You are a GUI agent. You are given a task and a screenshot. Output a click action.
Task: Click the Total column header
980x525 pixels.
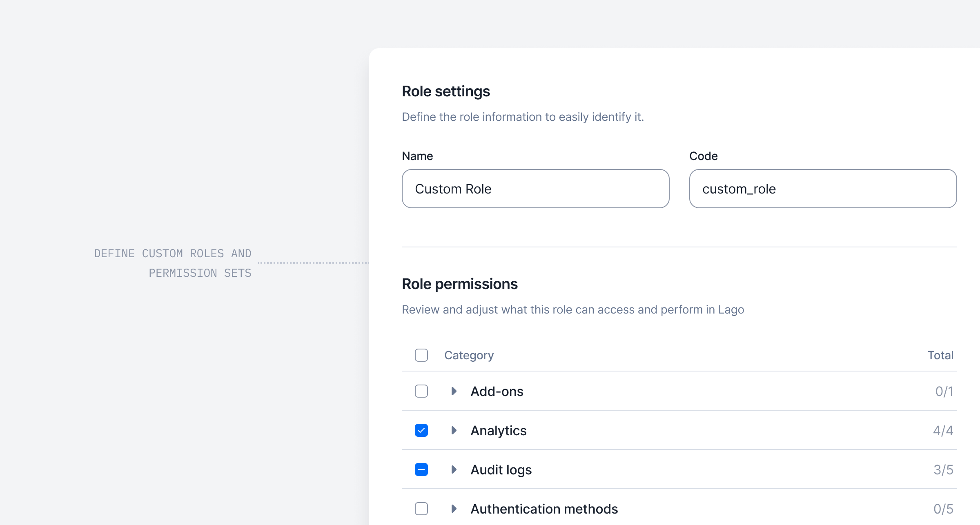pyautogui.click(x=940, y=355)
